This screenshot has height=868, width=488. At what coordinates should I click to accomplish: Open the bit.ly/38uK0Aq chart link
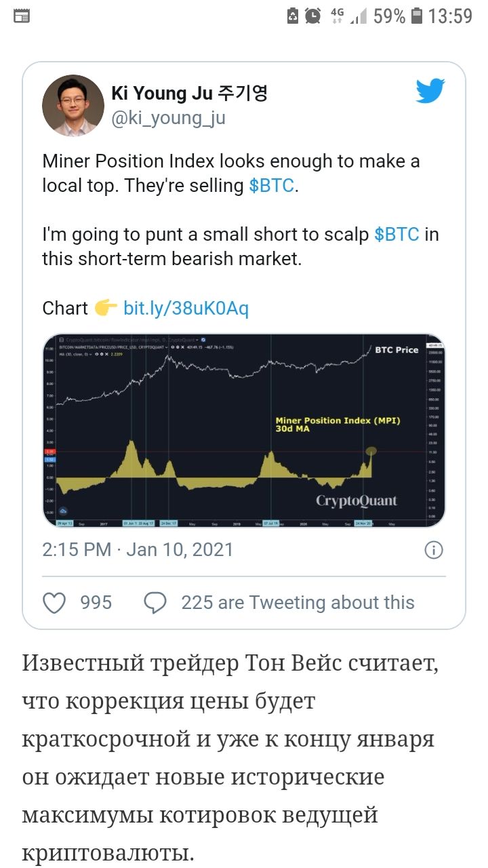[186, 309]
